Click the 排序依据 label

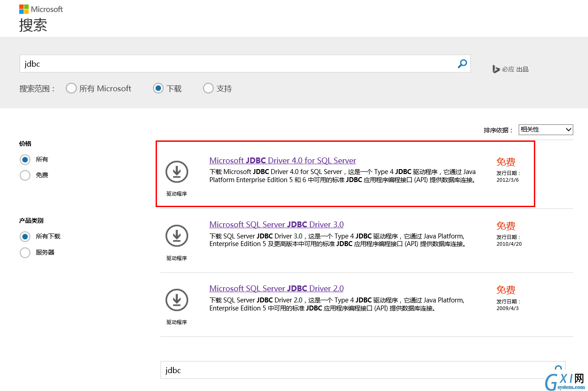(x=499, y=130)
